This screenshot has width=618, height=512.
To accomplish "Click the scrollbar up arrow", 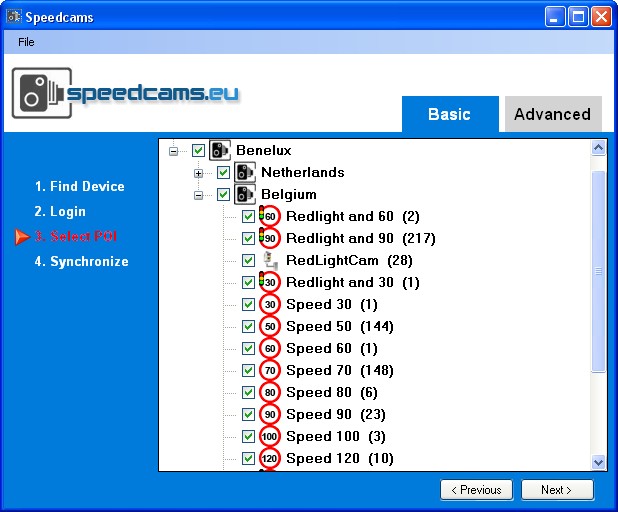I will [598, 148].
